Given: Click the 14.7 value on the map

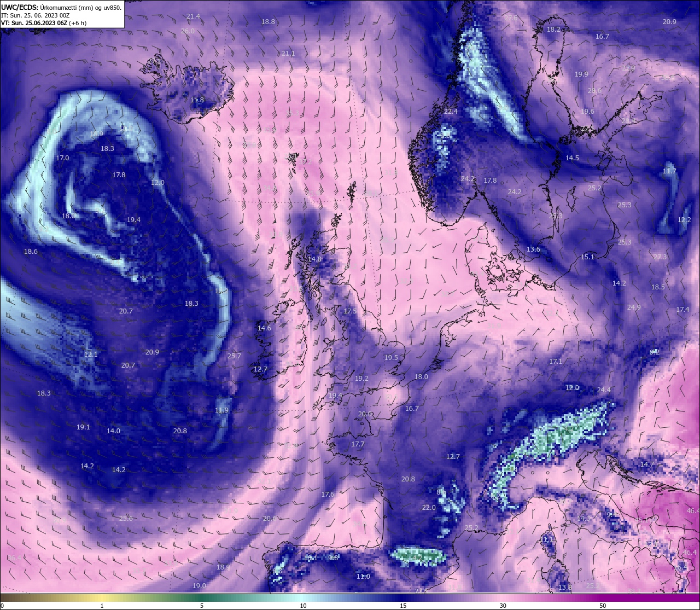Looking at the screenshot, I should tap(647, 464).
